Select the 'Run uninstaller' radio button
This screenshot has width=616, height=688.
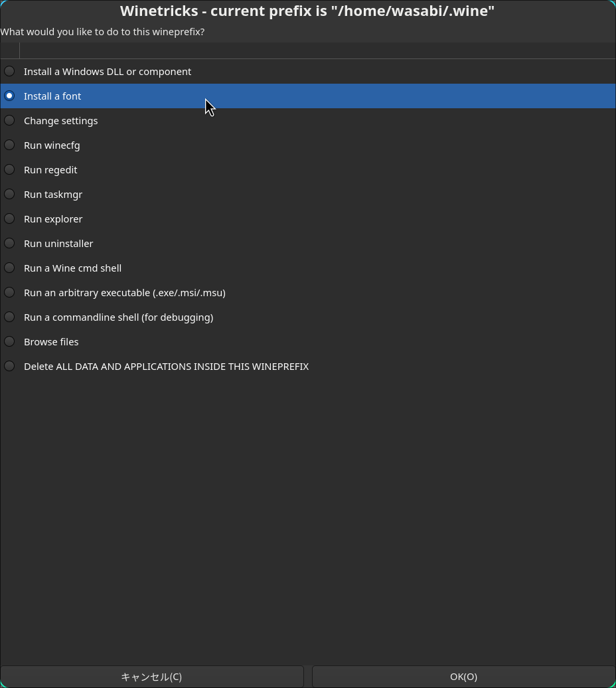(9, 243)
